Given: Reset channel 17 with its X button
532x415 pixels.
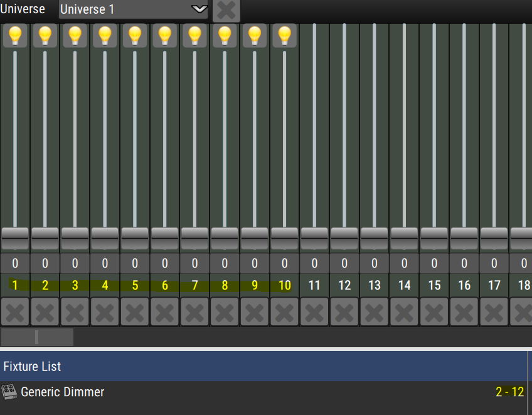Looking at the screenshot, I should tap(494, 312).
